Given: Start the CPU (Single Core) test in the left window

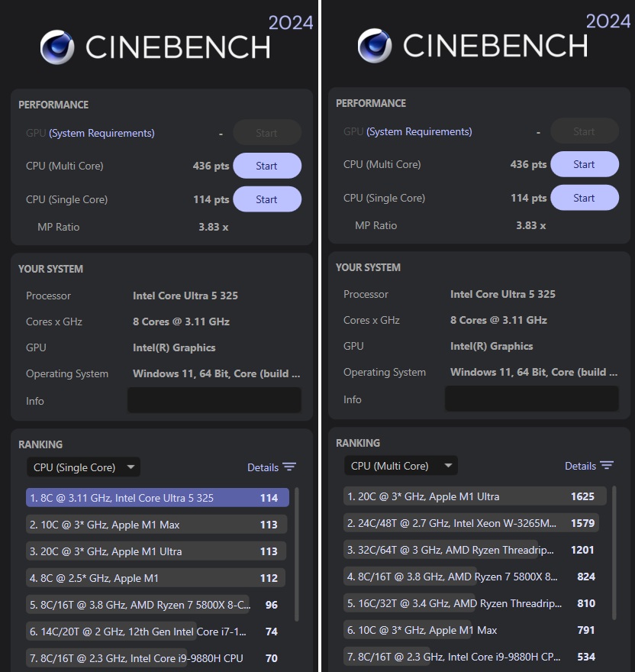Looking at the screenshot, I should click(267, 199).
